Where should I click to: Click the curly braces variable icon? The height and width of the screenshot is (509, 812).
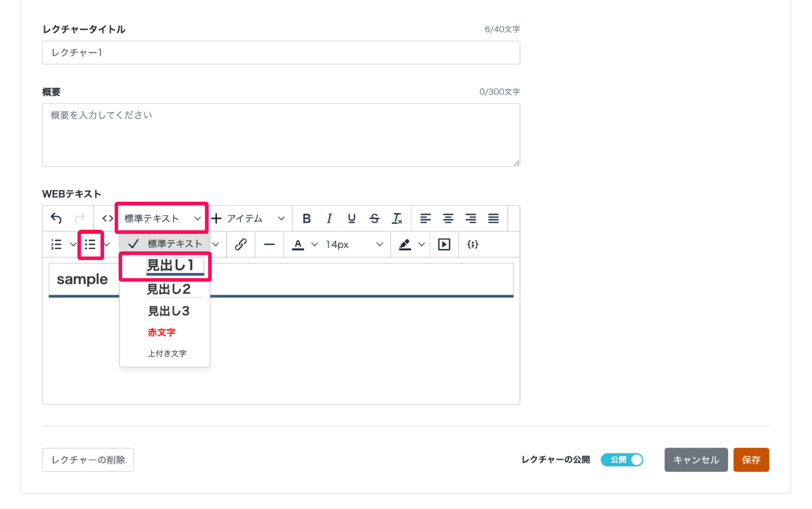click(473, 244)
